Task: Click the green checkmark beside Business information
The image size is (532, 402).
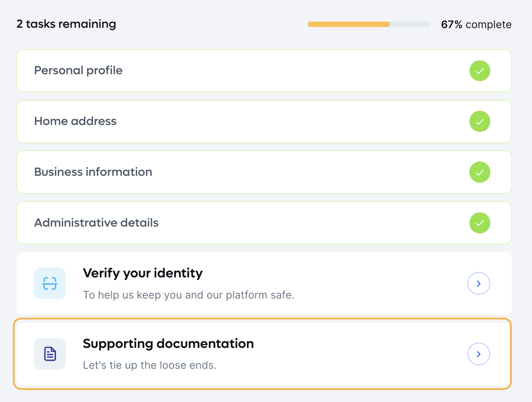Action: coord(480,172)
